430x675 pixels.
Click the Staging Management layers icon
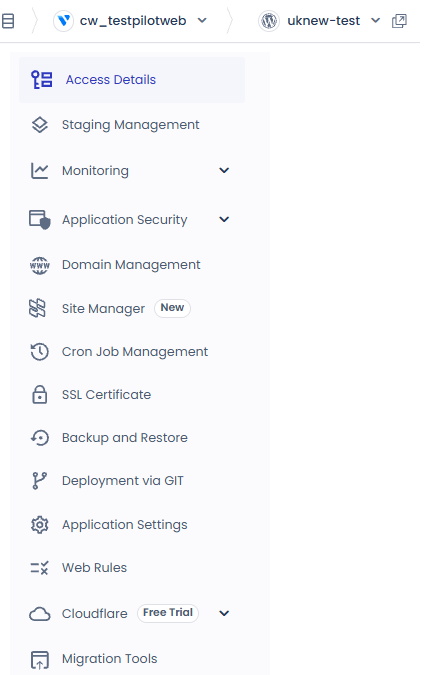click(x=40, y=125)
